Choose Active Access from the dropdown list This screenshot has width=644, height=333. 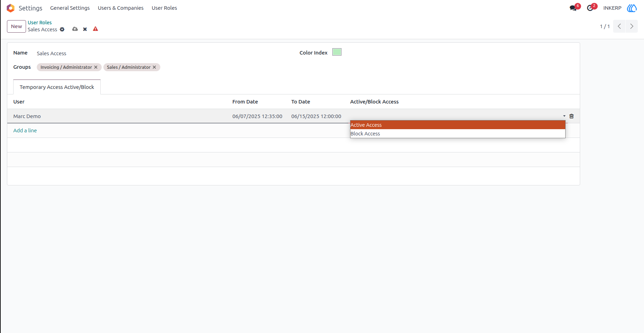coord(458,125)
